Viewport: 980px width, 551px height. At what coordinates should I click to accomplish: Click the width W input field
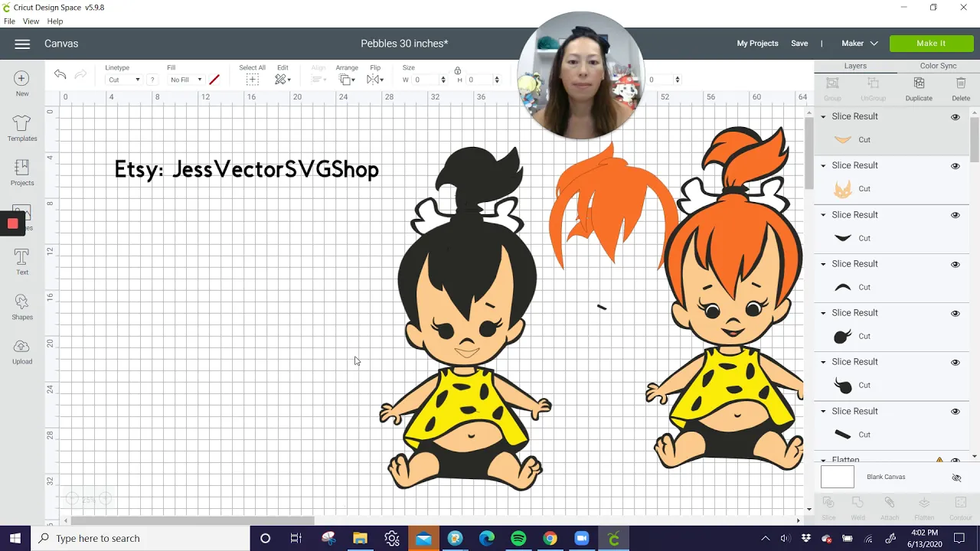point(425,80)
